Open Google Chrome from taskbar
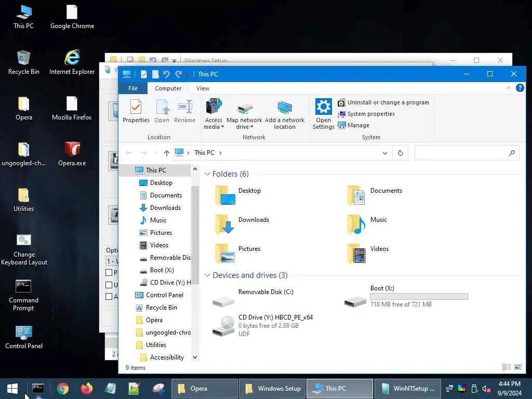The height and width of the screenshot is (399, 532). (x=63, y=389)
